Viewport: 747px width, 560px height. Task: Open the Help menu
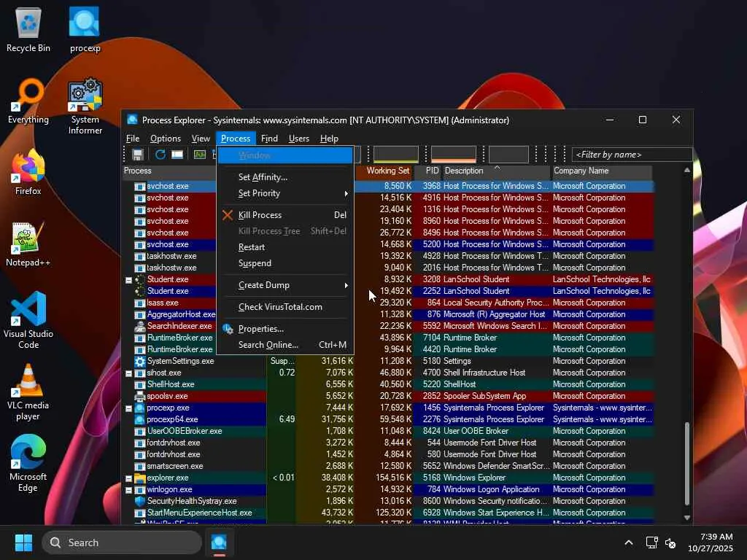[329, 138]
